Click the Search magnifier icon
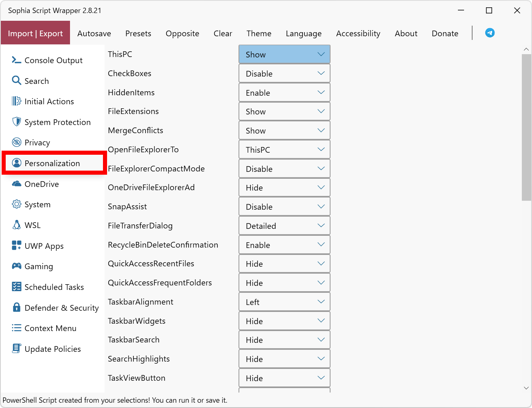Screen dimensions: 532x408 coord(16,81)
